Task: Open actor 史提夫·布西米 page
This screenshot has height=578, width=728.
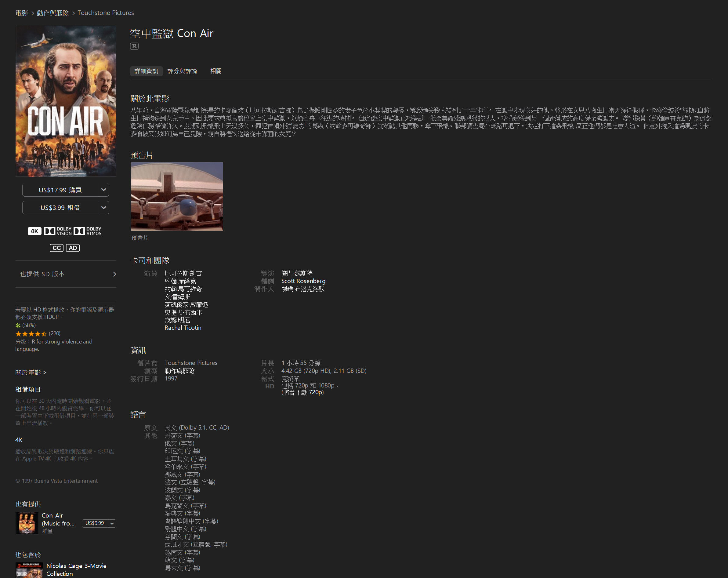Action: (x=183, y=312)
